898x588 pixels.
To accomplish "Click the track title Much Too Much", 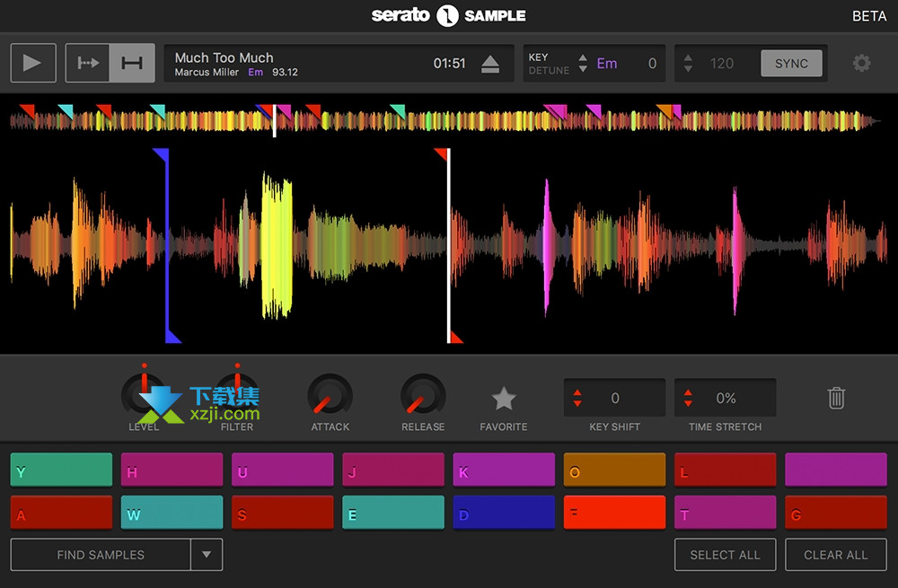I will click(x=224, y=57).
